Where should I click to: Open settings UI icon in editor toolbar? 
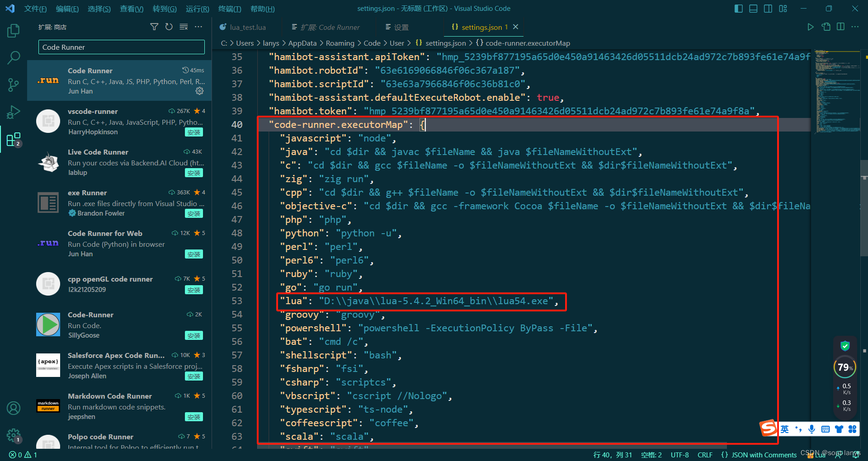[x=826, y=27]
